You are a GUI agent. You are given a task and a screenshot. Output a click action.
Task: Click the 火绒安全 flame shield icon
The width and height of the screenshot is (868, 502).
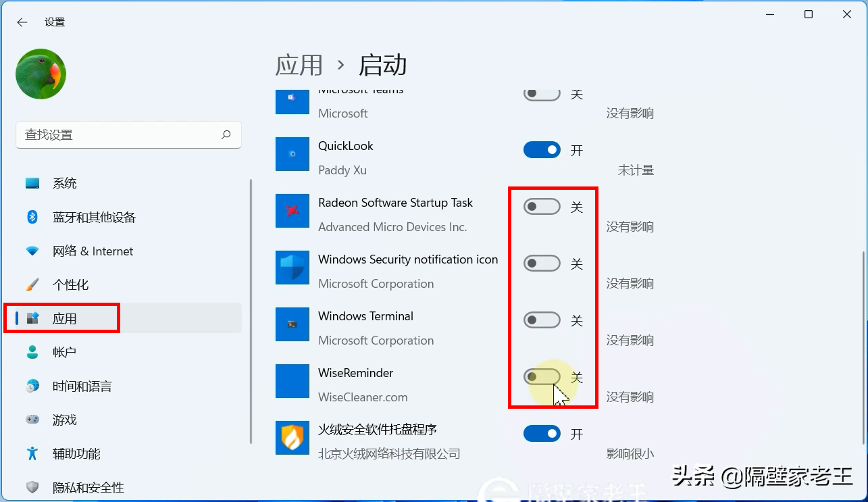point(292,438)
